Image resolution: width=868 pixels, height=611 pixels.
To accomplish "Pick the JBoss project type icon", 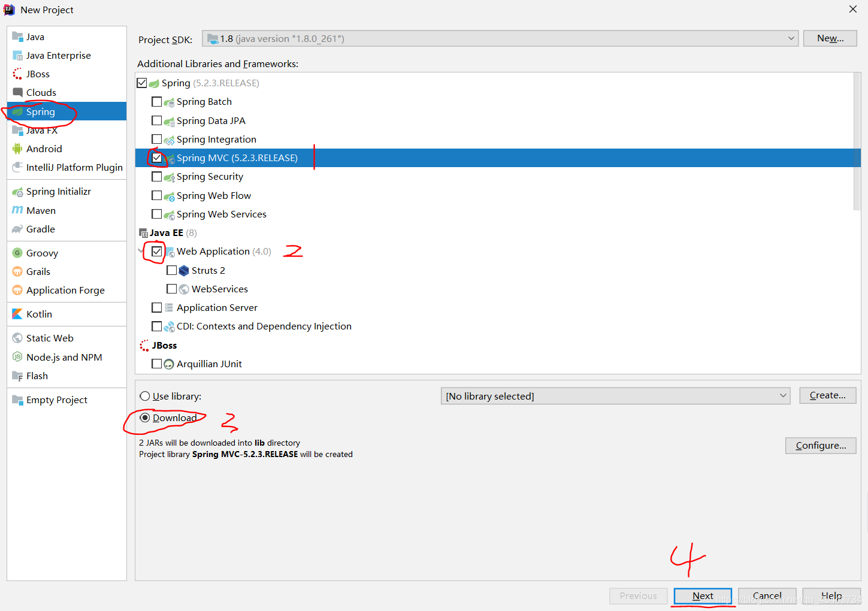I will pyautogui.click(x=17, y=74).
